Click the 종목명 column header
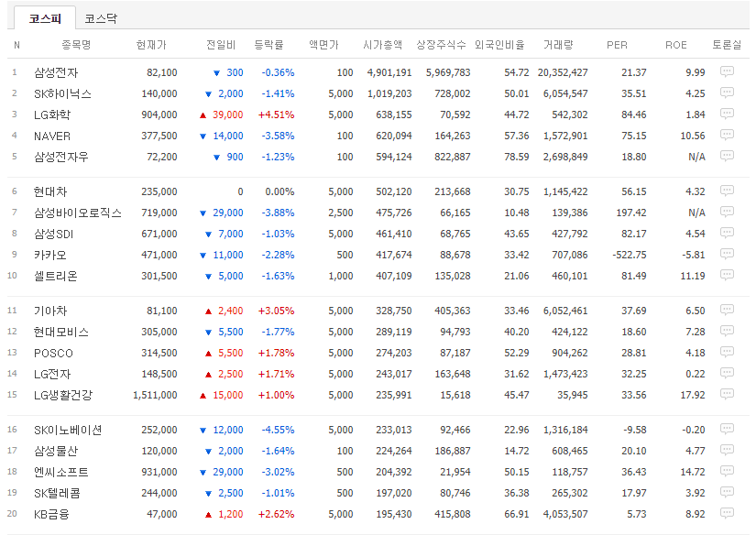The width and height of the screenshot is (756, 535). [76, 45]
